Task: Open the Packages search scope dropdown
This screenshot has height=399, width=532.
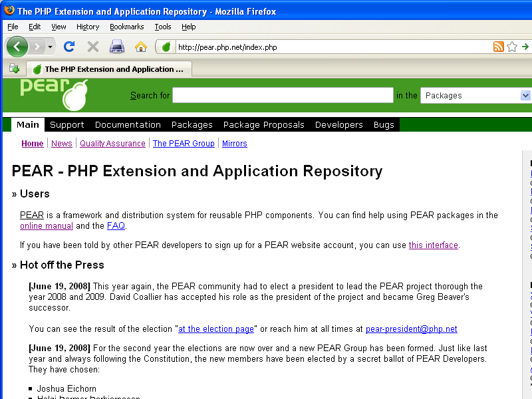Action: click(x=475, y=95)
